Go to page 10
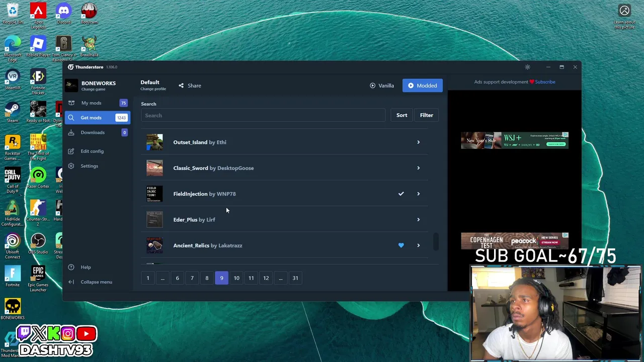The width and height of the screenshot is (644, 362). pos(236,278)
